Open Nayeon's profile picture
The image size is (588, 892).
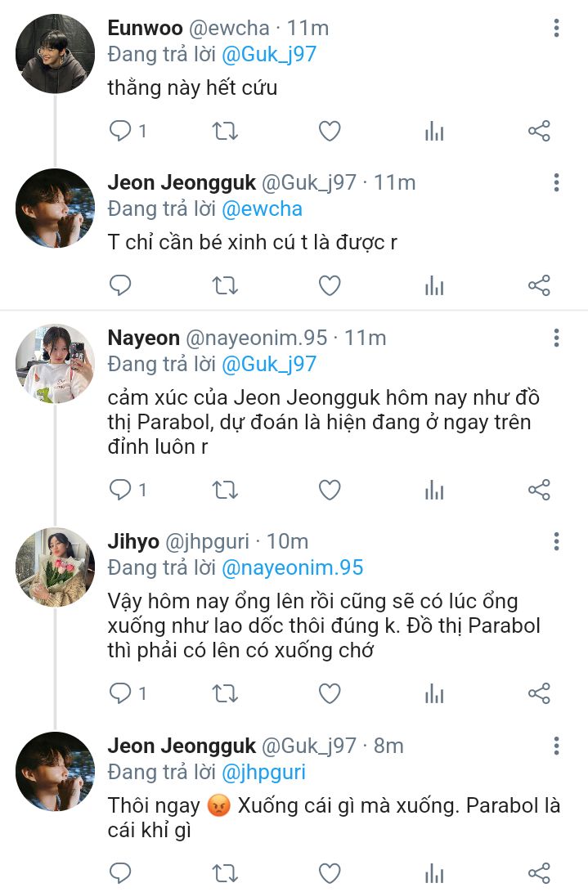[56, 364]
